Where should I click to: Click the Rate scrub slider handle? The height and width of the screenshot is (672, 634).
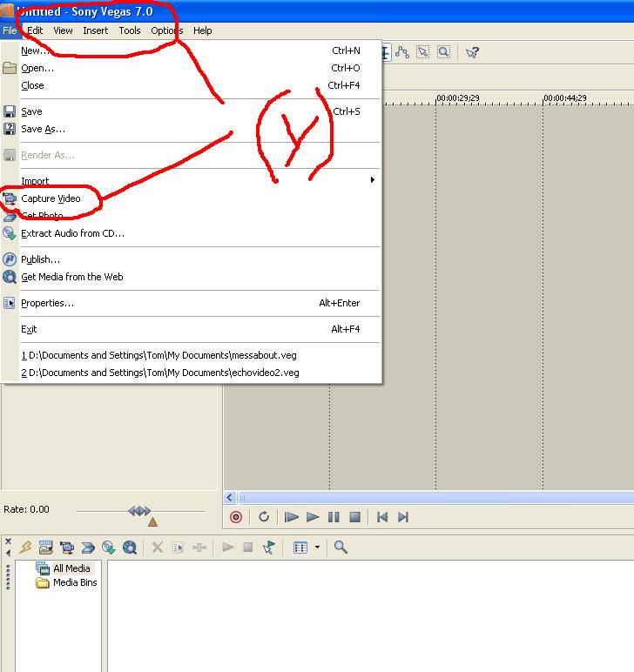pos(139,511)
